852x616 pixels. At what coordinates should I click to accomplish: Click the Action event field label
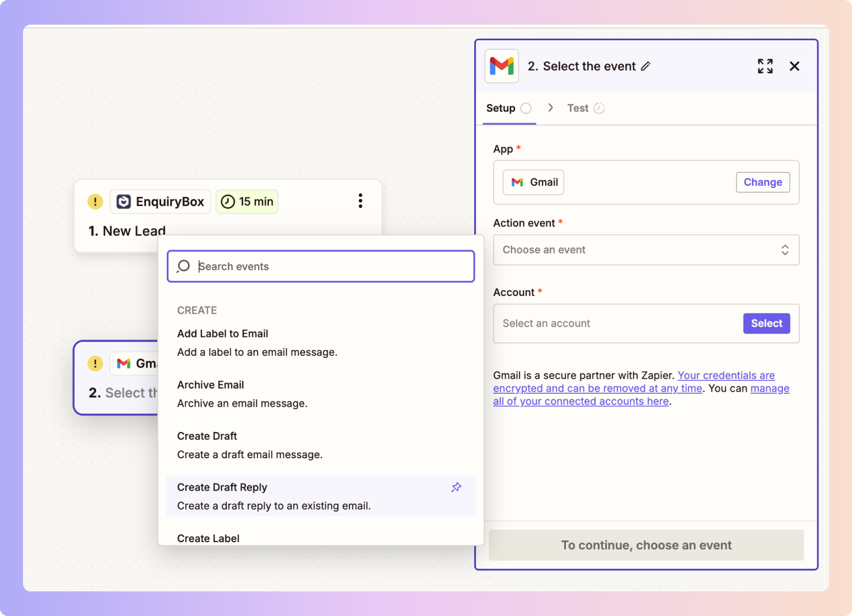click(524, 223)
